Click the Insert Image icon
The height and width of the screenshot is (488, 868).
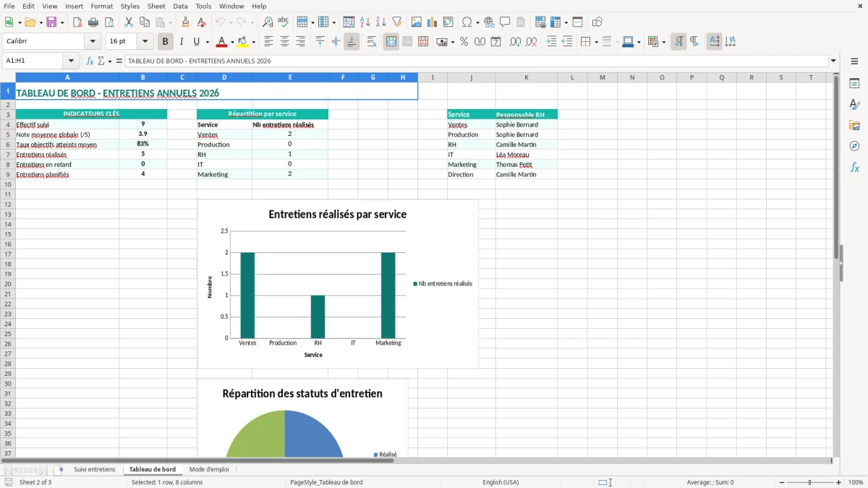(416, 22)
